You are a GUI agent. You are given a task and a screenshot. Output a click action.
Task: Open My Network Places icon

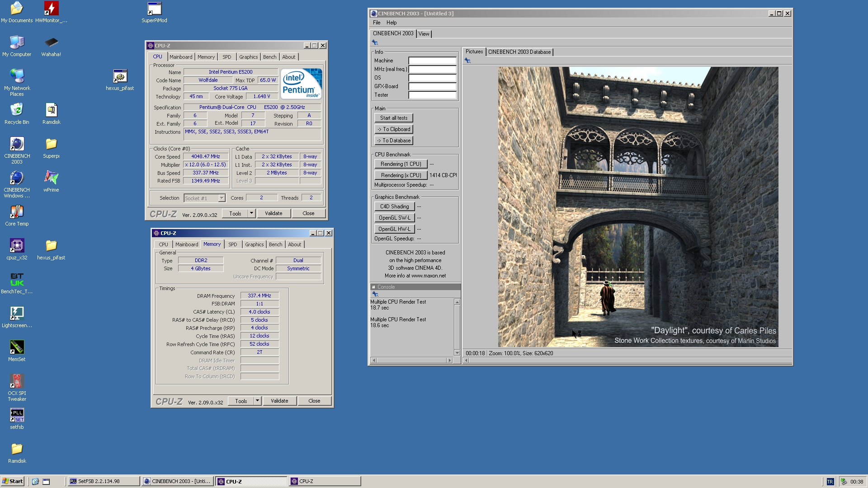click(x=17, y=83)
